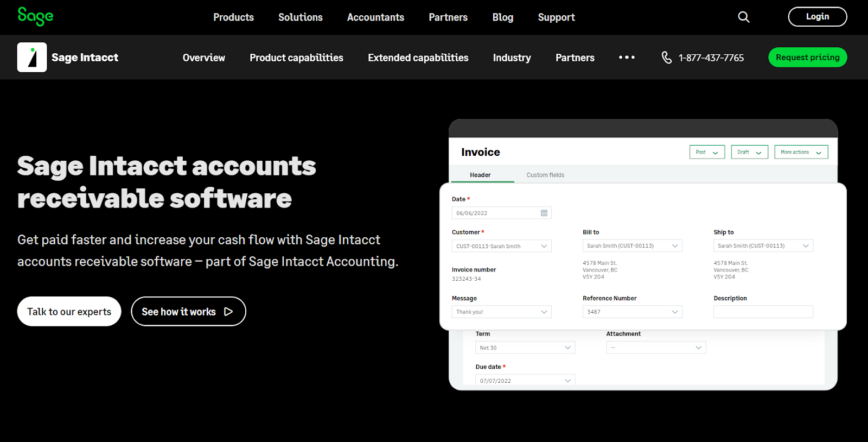
Task: Open the search magnifier icon
Action: [x=744, y=17]
